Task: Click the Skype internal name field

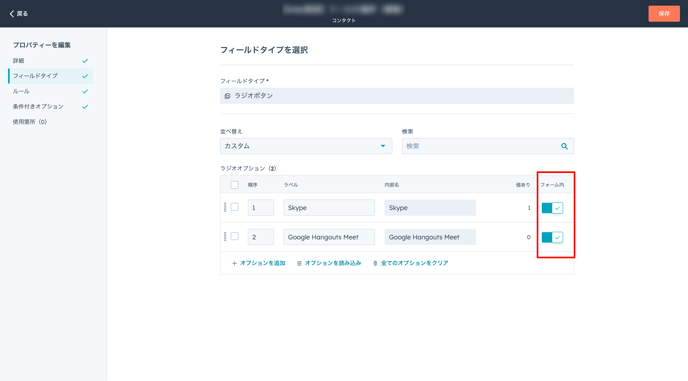Action: [x=430, y=208]
